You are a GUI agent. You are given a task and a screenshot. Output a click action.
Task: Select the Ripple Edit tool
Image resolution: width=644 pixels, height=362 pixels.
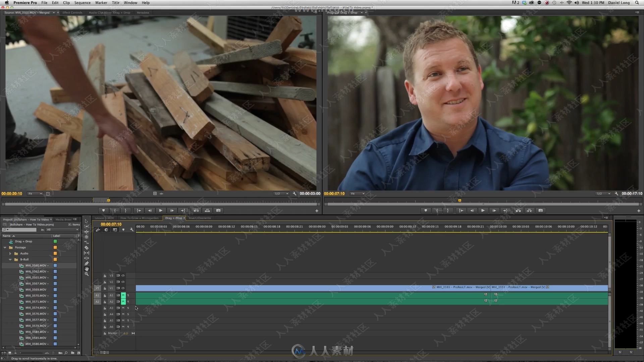tap(86, 232)
